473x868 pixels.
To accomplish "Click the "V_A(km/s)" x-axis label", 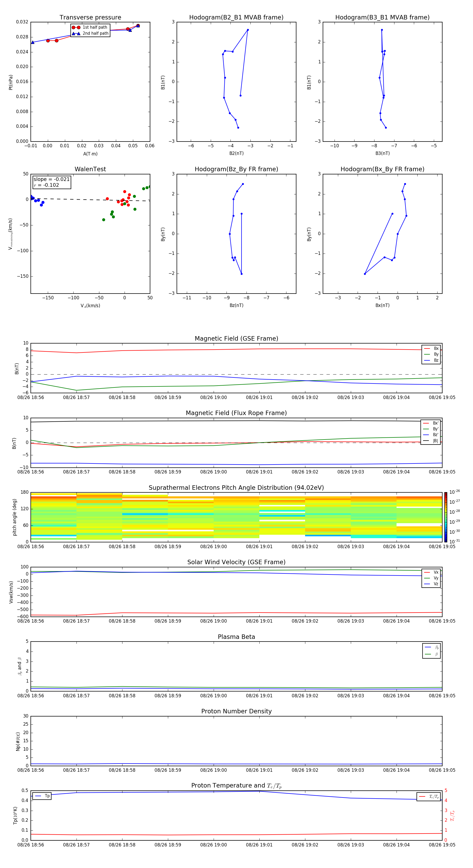I will click(x=90, y=306).
